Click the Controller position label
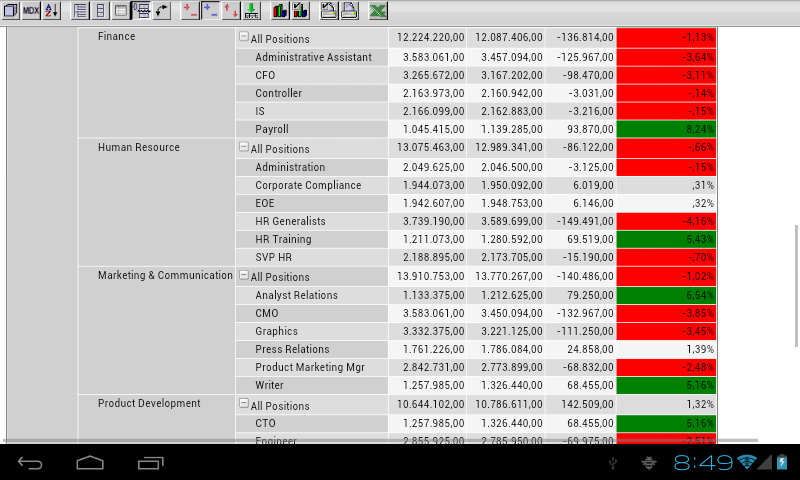The width and height of the screenshot is (800, 480). coord(279,93)
